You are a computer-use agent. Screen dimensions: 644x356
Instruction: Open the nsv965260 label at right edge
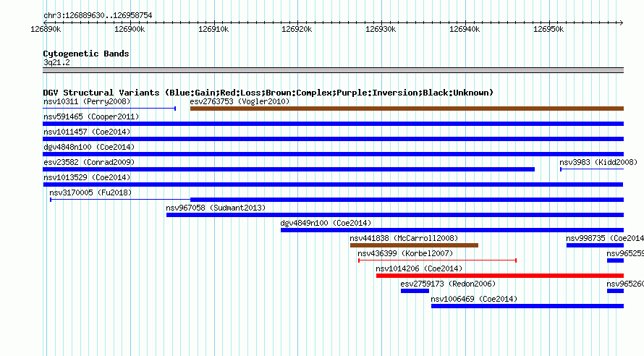tap(625, 284)
